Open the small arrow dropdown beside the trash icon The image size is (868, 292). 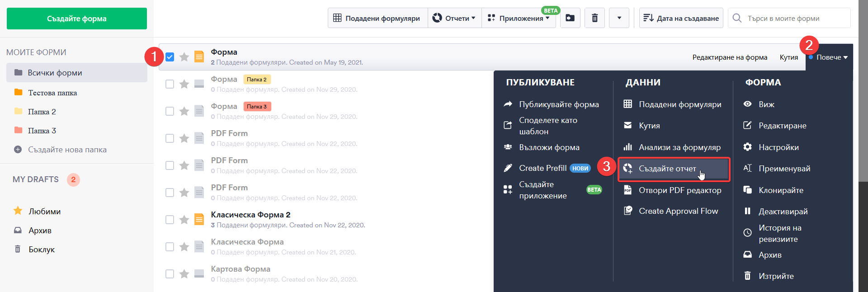pos(619,18)
